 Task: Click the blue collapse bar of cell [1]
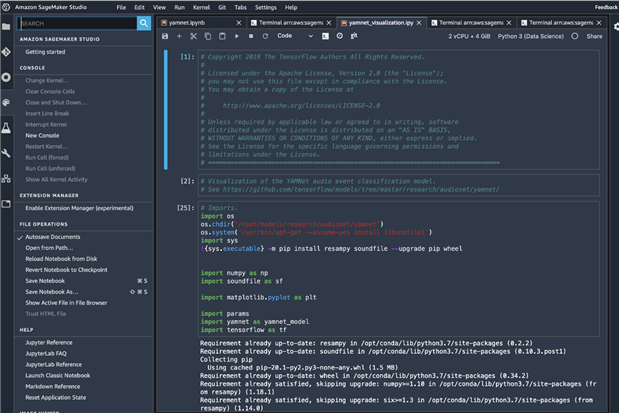[166, 110]
